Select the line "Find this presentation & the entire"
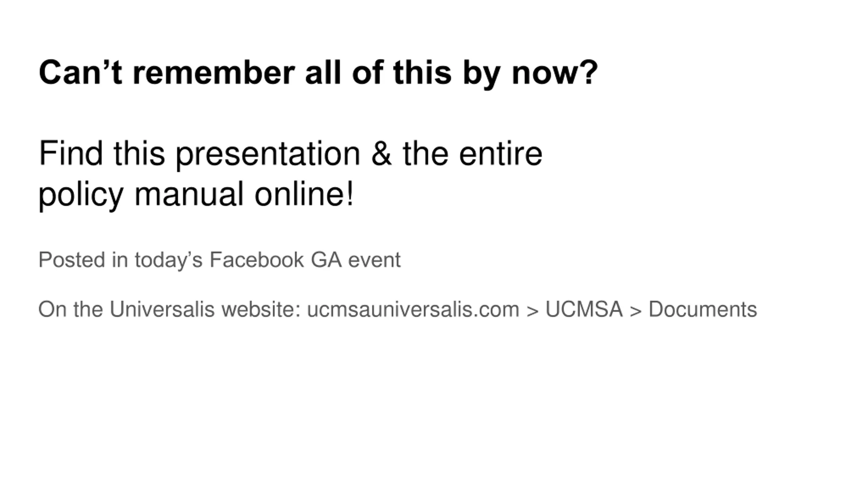Viewport: 868px width, 488px height. point(291,155)
